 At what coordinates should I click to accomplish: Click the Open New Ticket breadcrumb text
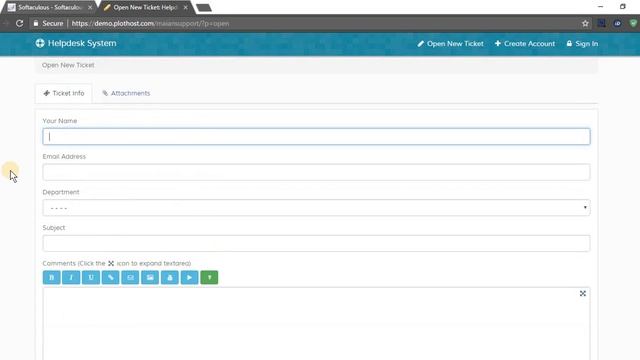pos(68,65)
